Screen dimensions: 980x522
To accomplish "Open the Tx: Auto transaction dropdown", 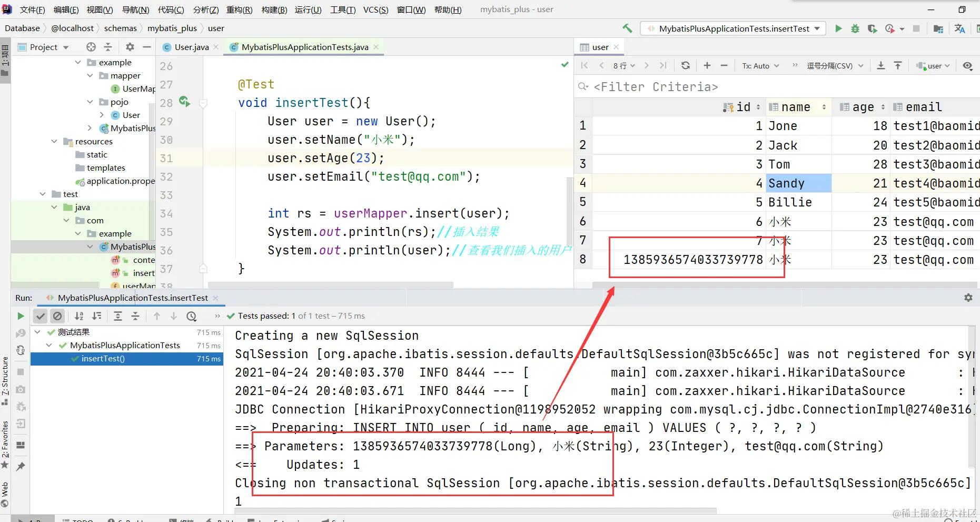I will (x=760, y=65).
